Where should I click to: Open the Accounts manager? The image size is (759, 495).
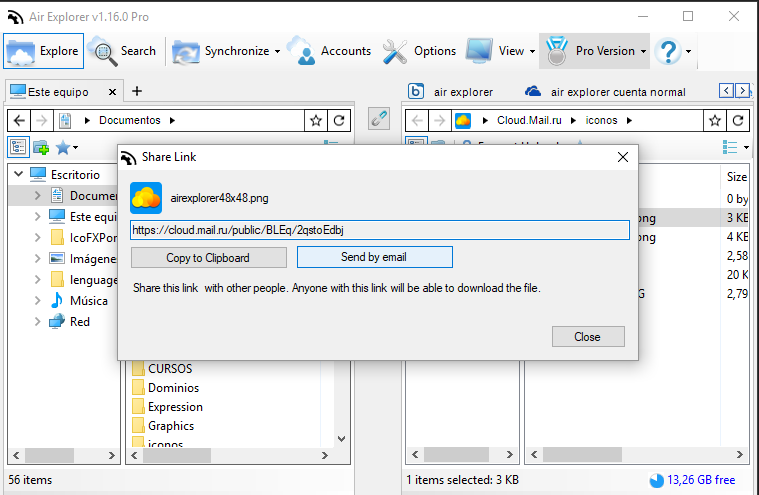[329, 51]
